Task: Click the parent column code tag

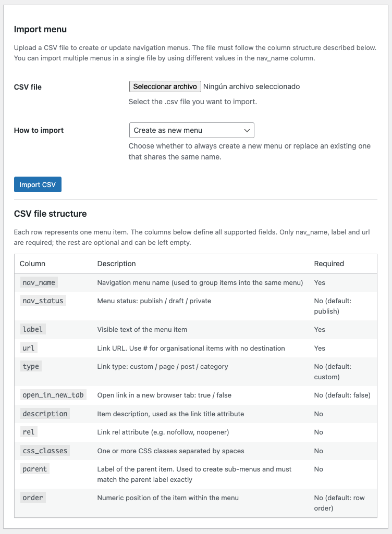Action: coord(35,469)
